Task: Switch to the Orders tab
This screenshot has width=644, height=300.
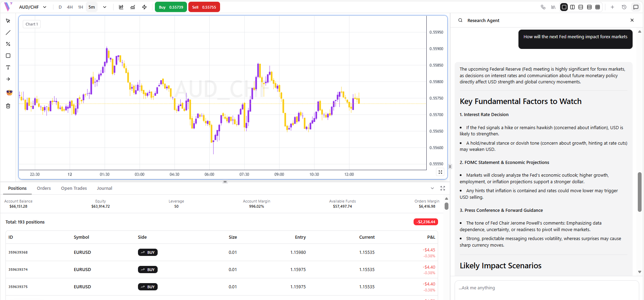Action: click(44, 188)
